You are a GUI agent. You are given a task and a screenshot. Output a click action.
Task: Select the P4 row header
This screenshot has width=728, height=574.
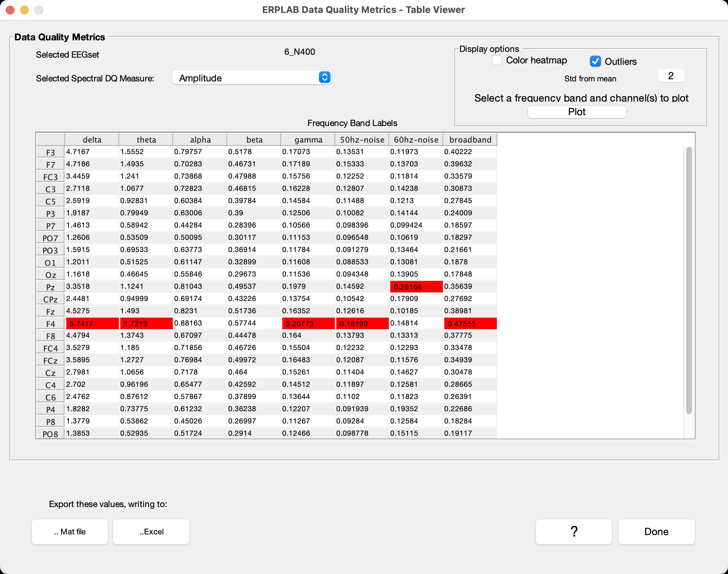click(x=50, y=409)
